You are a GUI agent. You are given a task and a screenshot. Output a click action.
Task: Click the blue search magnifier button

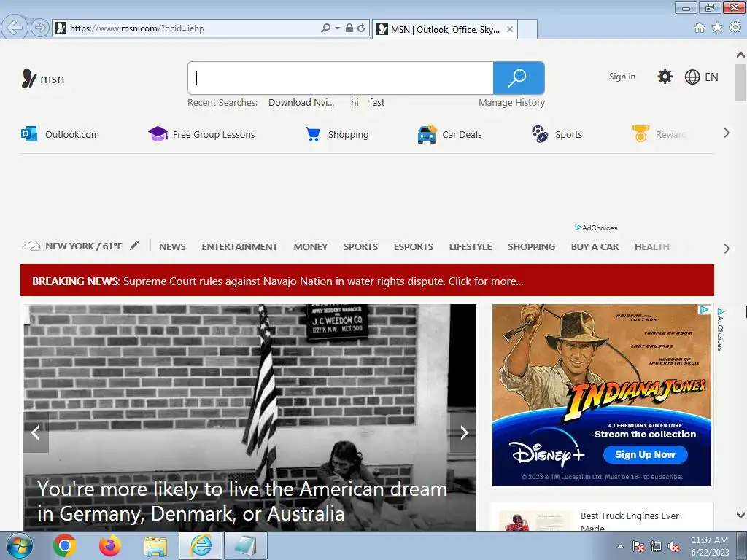(x=519, y=78)
